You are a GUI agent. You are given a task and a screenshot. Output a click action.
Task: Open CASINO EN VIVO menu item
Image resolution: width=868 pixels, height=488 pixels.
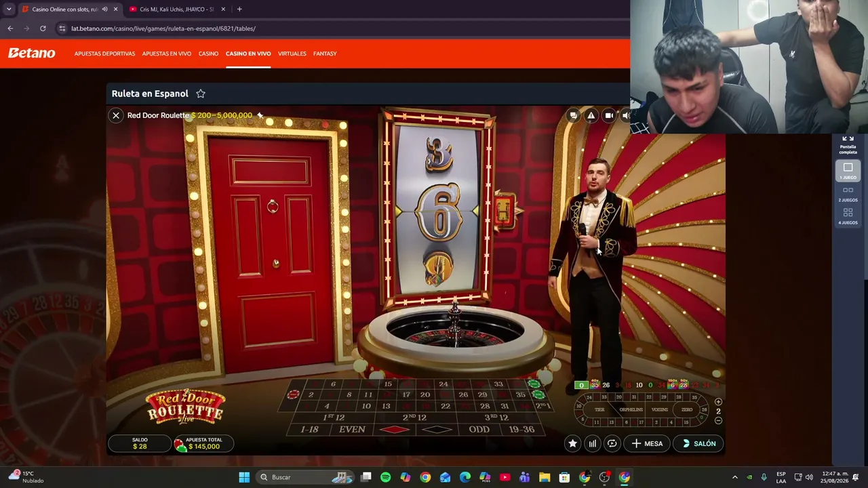248,54
